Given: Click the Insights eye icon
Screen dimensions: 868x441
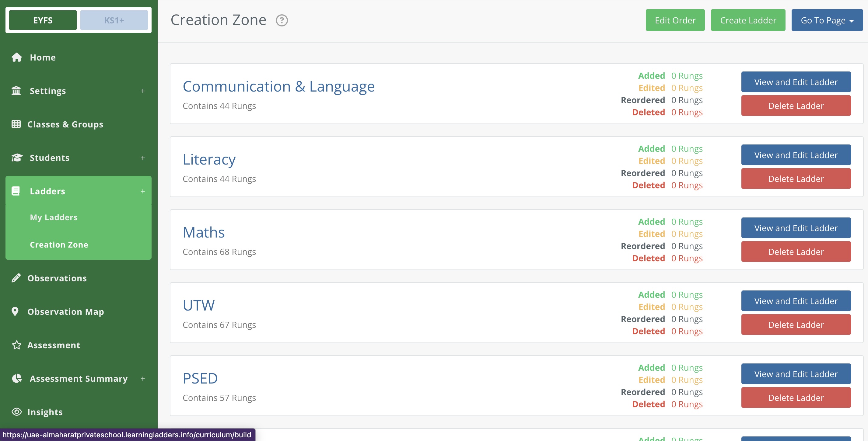Looking at the screenshot, I should coord(16,412).
